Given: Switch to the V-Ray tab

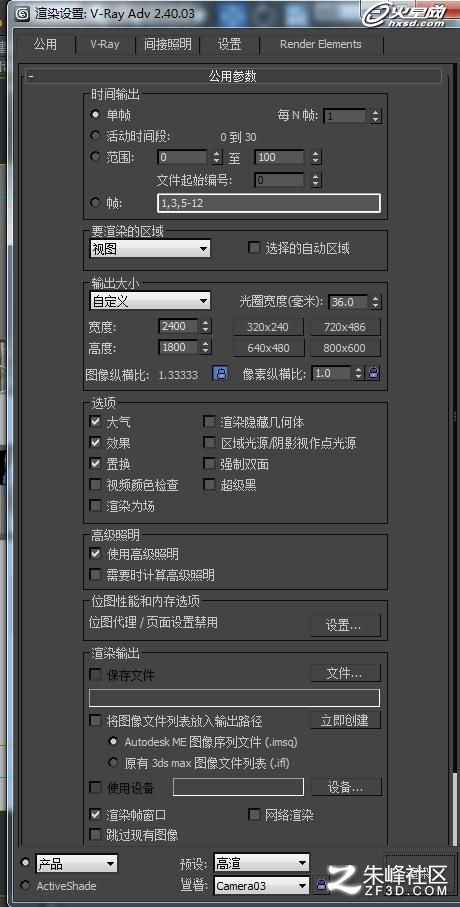Looking at the screenshot, I should tap(105, 45).
